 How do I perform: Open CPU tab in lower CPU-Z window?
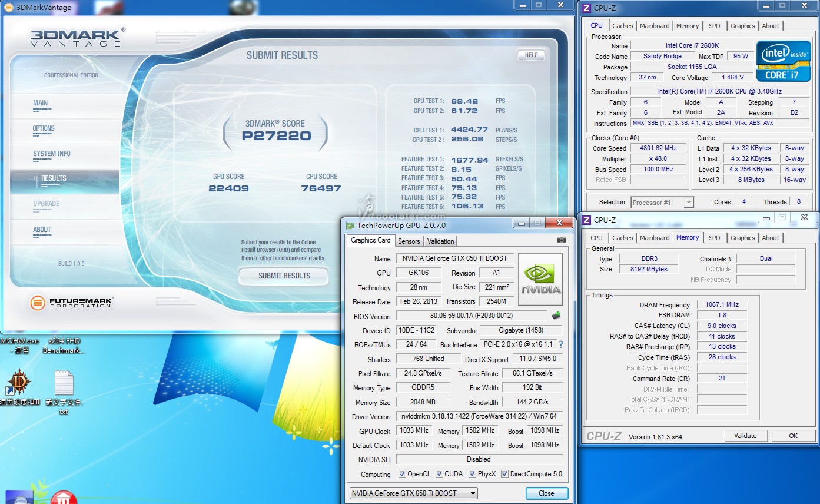point(596,238)
